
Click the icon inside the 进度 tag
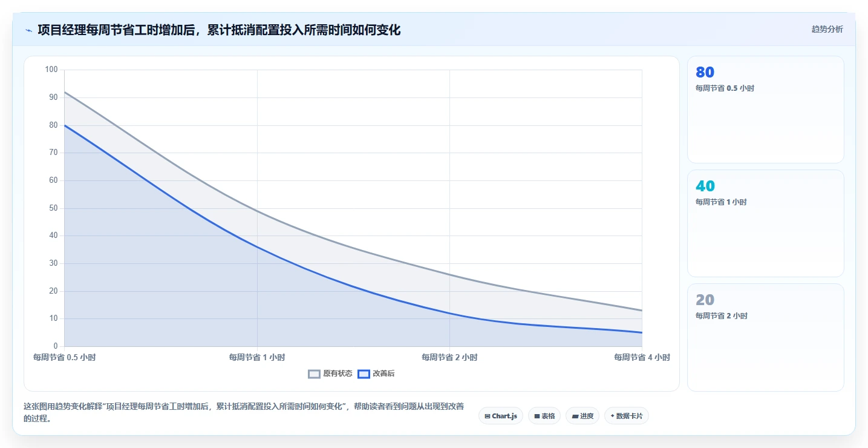575,417
